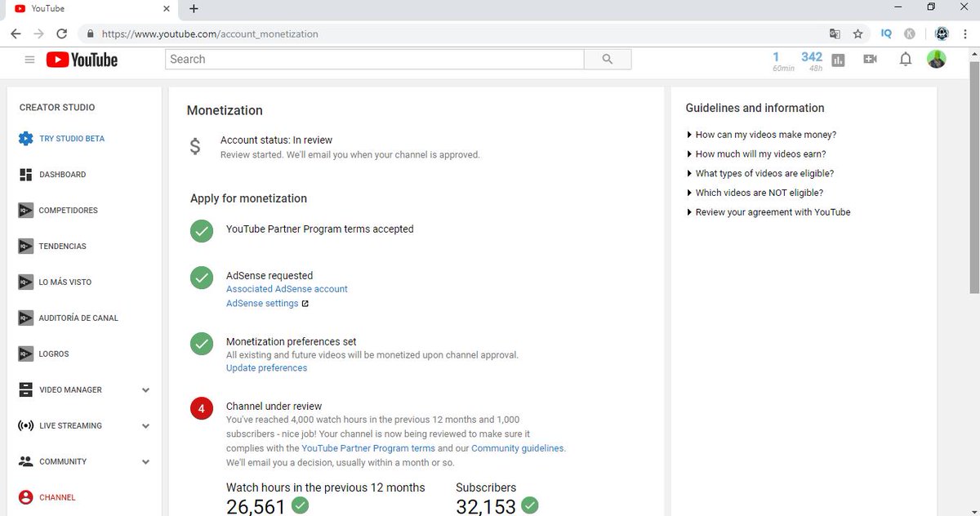Click the search magnifier button

(608, 59)
